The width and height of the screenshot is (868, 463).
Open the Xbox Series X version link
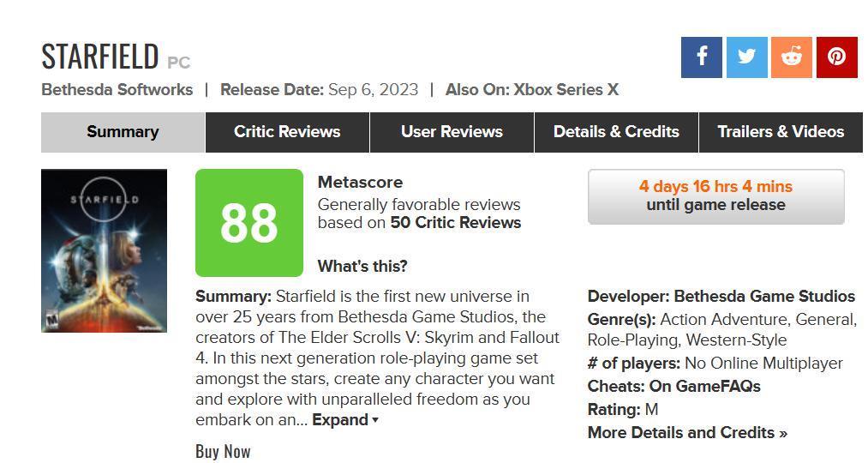pos(566,90)
